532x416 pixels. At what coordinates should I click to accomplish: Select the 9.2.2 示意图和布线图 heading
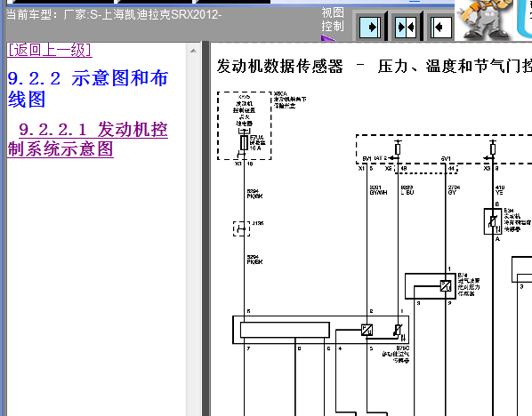pyautogui.click(x=87, y=89)
